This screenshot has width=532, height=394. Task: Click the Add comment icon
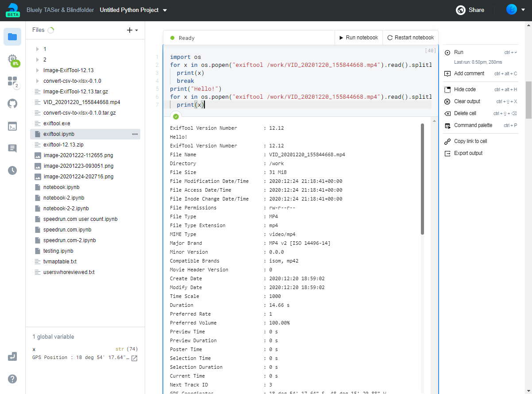click(x=447, y=73)
